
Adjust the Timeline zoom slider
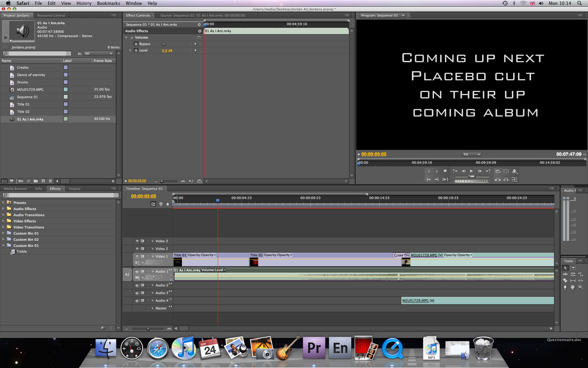148,328
